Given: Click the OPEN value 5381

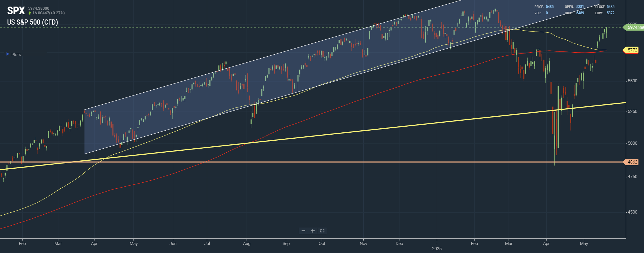Looking at the screenshot, I should pyautogui.click(x=580, y=7).
